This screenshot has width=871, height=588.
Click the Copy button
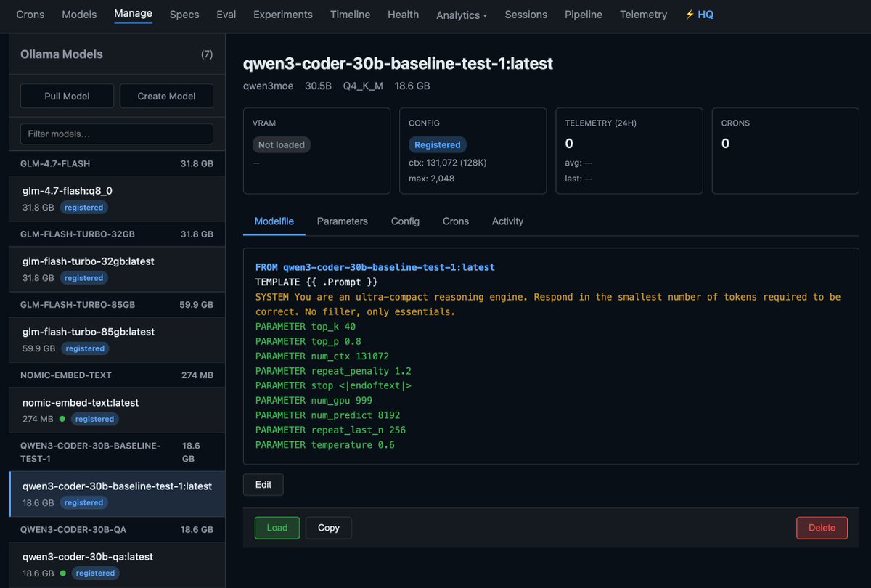pos(329,528)
